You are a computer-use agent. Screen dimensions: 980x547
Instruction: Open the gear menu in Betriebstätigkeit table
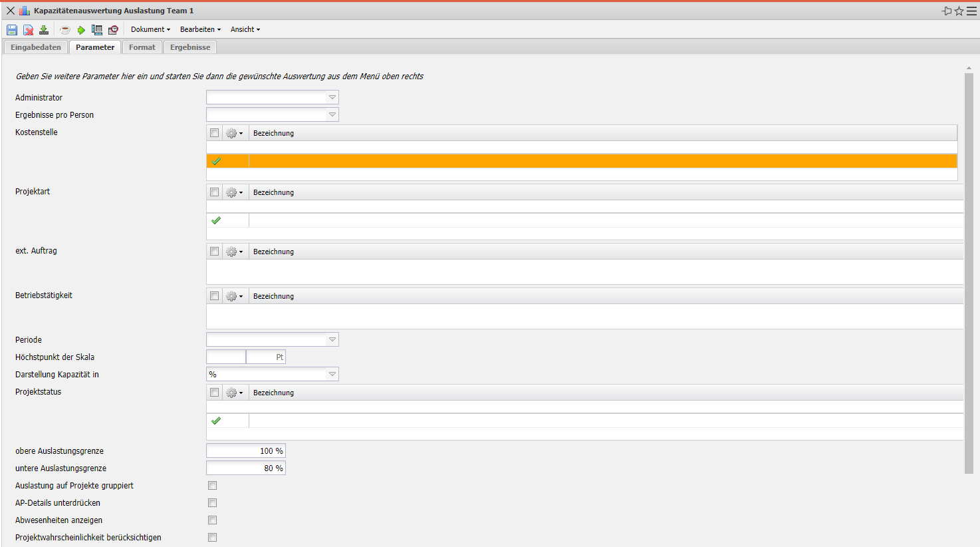[234, 296]
